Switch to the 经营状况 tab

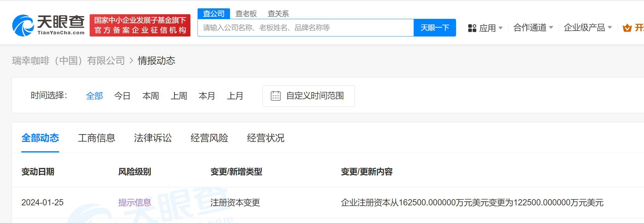pos(266,138)
